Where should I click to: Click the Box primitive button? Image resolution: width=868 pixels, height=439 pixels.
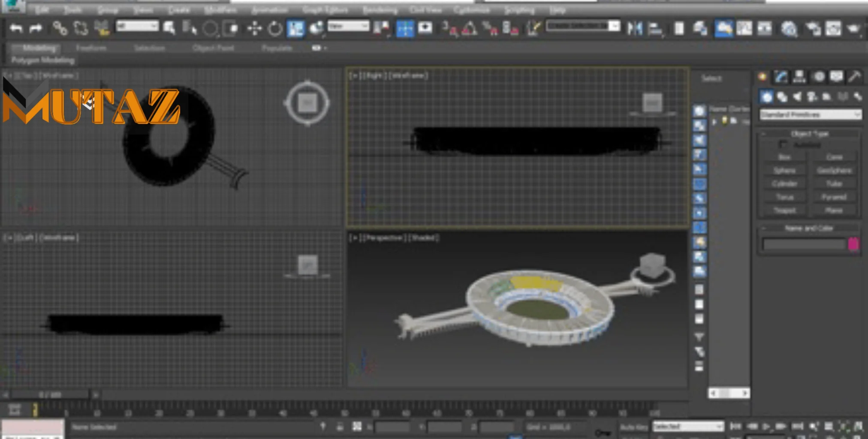coord(784,157)
